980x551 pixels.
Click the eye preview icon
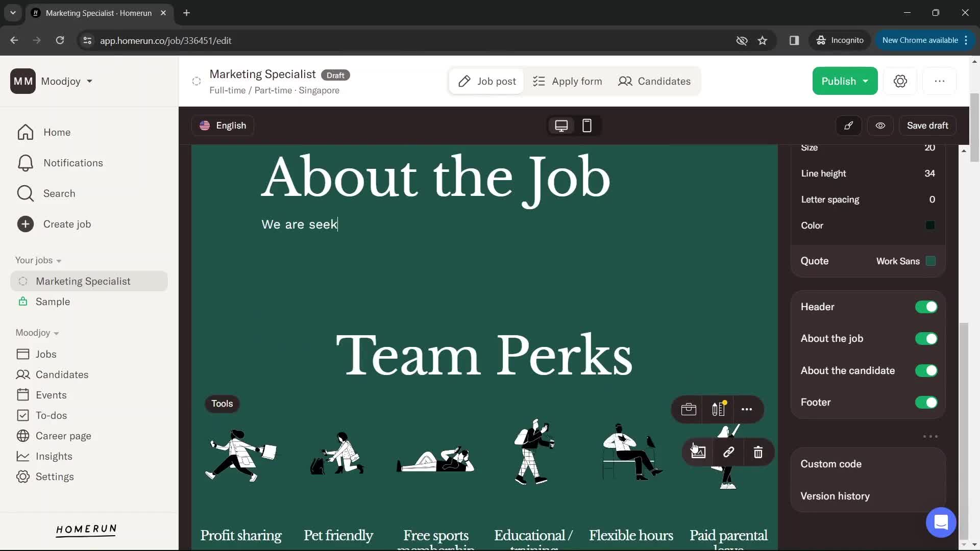coord(880,126)
